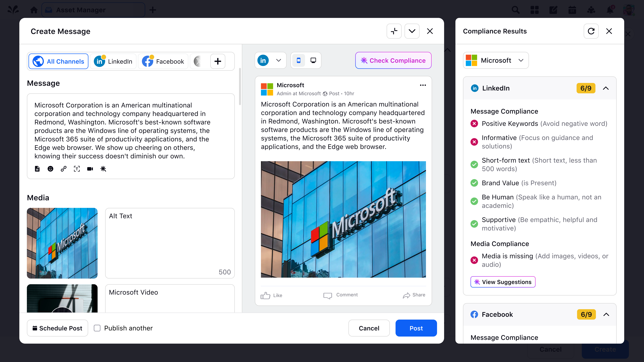
Task: Insert an emoji into the message
Action: pyautogui.click(x=50, y=169)
